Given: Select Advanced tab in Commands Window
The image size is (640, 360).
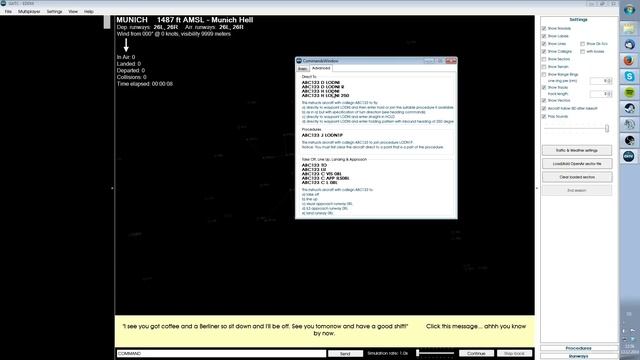Looking at the screenshot, I should pos(321,68).
